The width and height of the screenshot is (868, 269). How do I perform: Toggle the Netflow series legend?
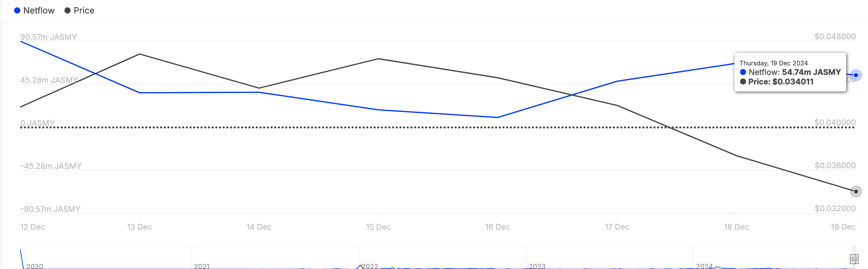[x=34, y=10]
